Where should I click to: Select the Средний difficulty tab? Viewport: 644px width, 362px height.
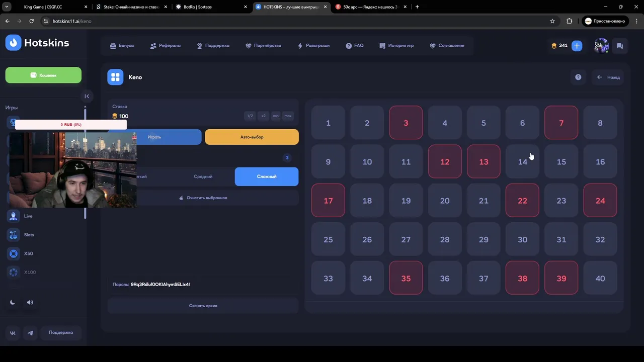[x=203, y=176]
